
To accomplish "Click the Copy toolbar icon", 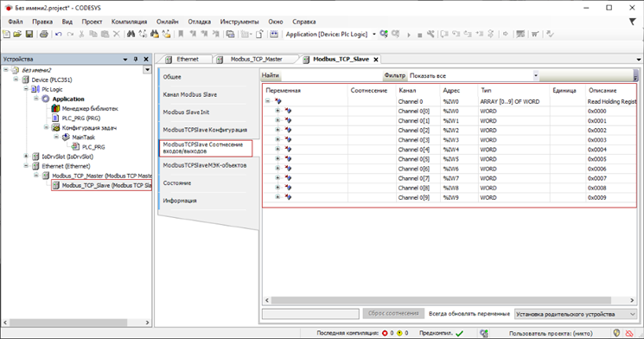I will click(x=93, y=34).
